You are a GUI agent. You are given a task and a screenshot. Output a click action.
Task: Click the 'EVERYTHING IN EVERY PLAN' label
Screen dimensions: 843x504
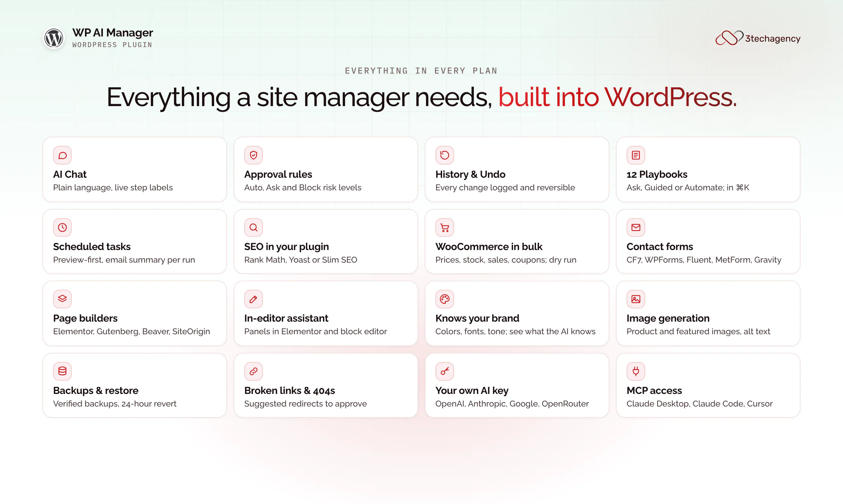point(421,71)
